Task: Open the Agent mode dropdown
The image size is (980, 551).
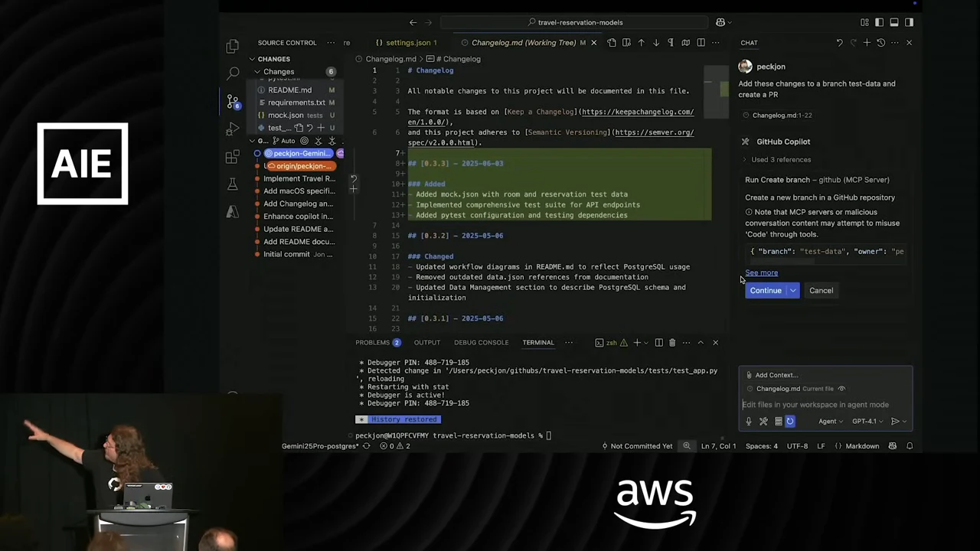Action: (831, 422)
